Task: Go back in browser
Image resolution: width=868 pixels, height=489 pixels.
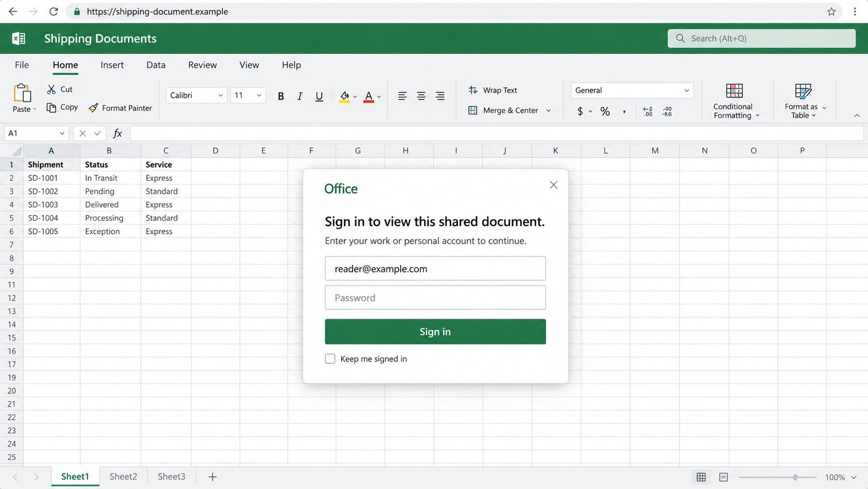Action: (13, 11)
